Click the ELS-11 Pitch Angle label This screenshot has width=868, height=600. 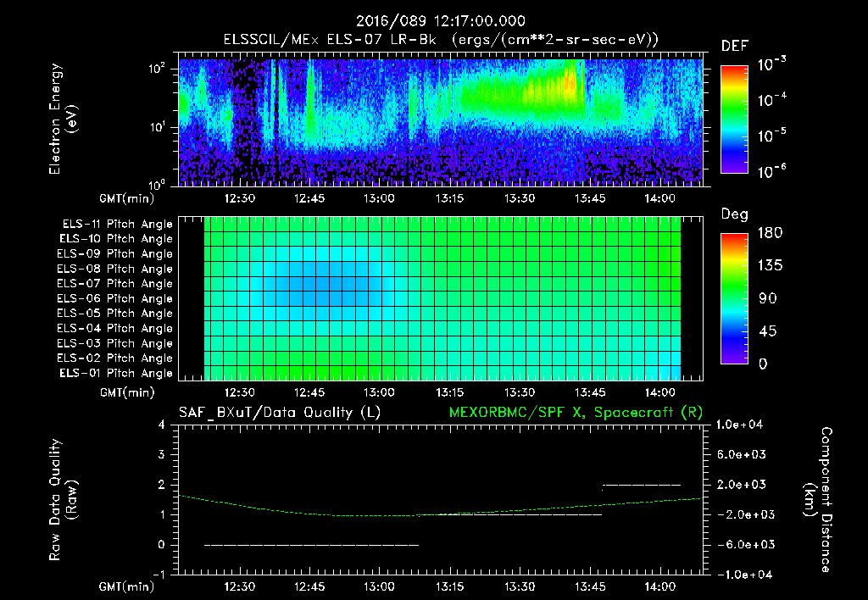coord(117,225)
